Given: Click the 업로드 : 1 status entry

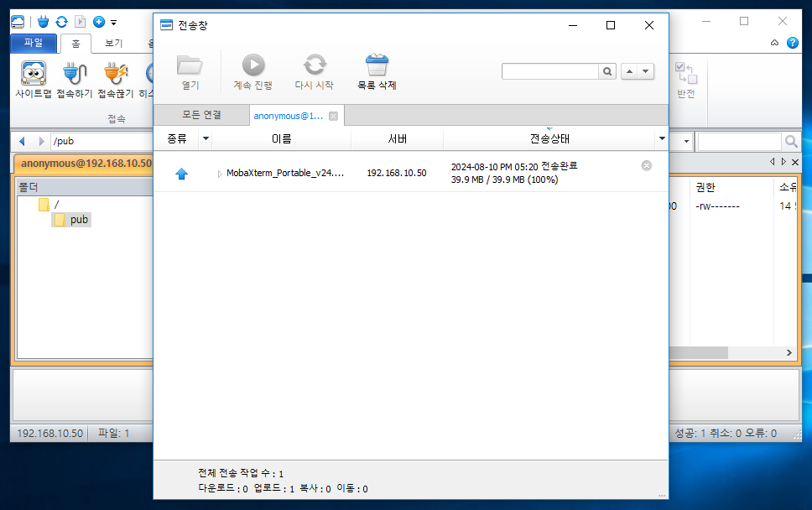Looking at the screenshot, I should 274,488.
